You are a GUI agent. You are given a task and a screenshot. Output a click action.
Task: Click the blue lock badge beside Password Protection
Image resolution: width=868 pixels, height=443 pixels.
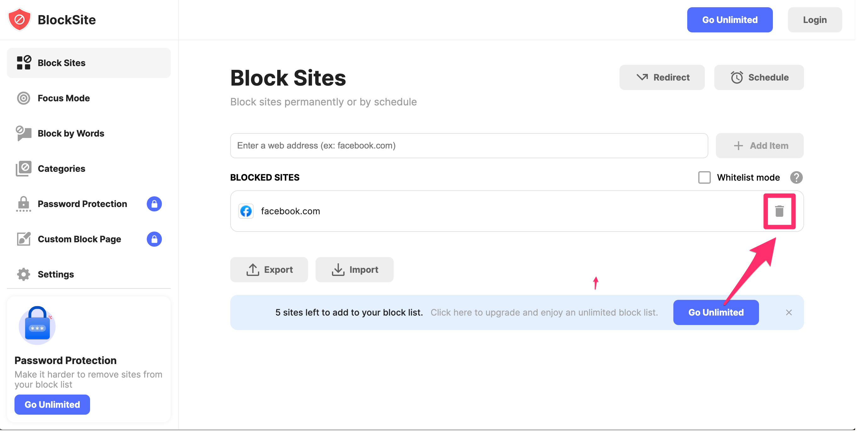click(154, 204)
